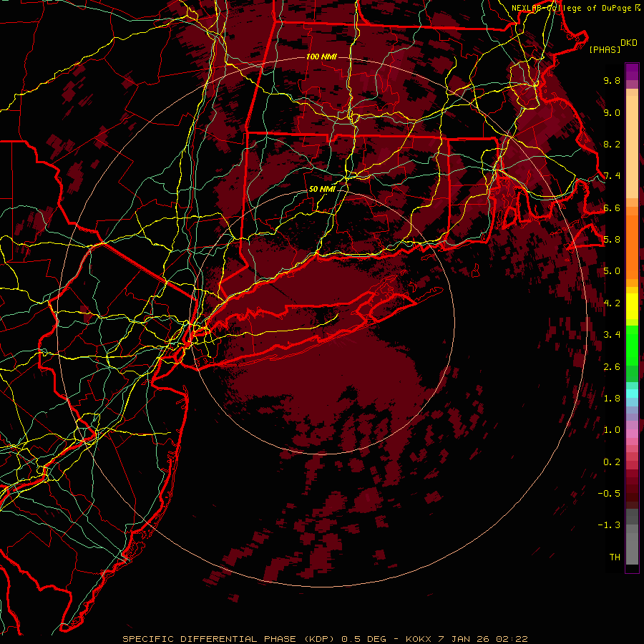Pick the purple segment atop the color bar

632,72
